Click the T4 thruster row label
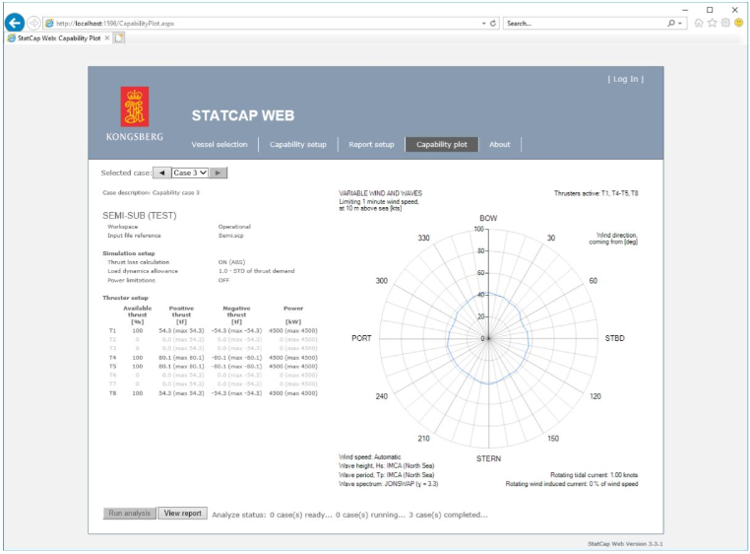The width and height of the screenshot is (750, 554). tap(112, 358)
